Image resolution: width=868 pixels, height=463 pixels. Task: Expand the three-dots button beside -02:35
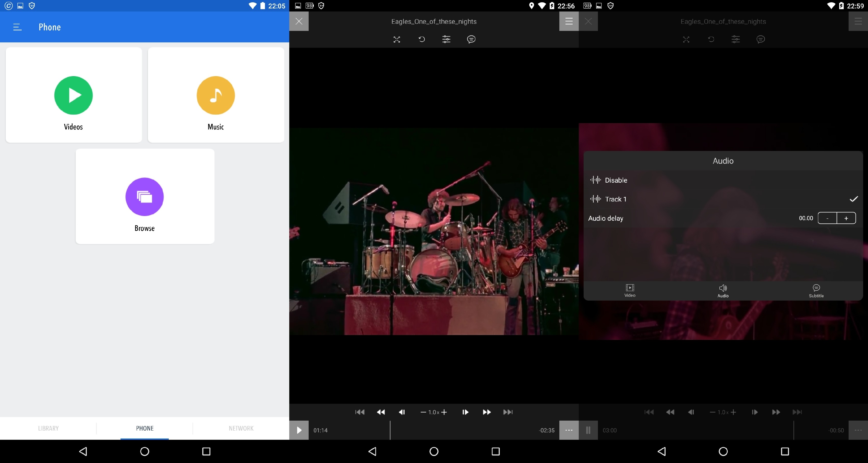coord(569,430)
